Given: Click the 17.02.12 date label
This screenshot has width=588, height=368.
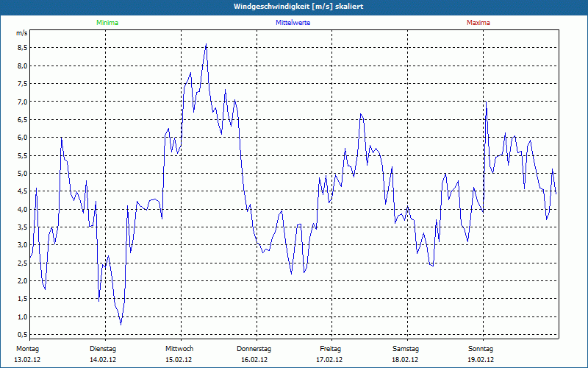Looking at the screenshot, I should pyautogui.click(x=329, y=360).
